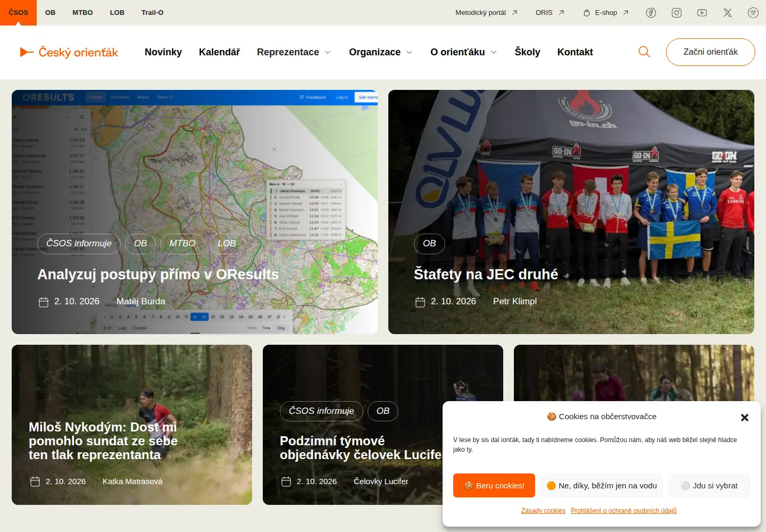Click the search magnifier icon
Image resolution: width=766 pixels, height=532 pixels.
[x=644, y=52]
